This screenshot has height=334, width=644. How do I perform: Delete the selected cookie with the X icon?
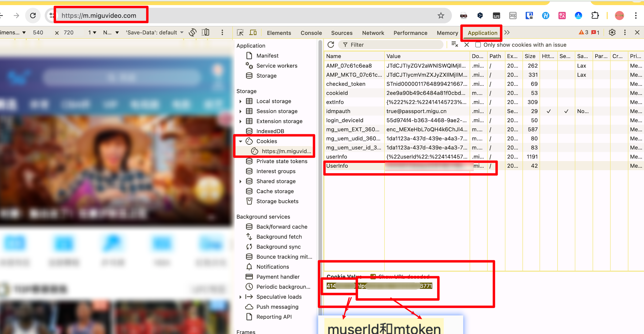[x=467, y=45]
